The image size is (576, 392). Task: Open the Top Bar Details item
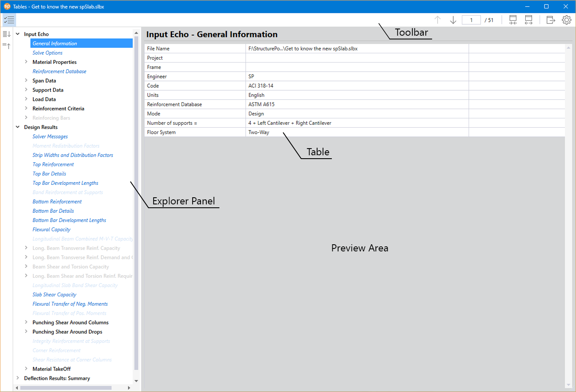tap(49, 174)
